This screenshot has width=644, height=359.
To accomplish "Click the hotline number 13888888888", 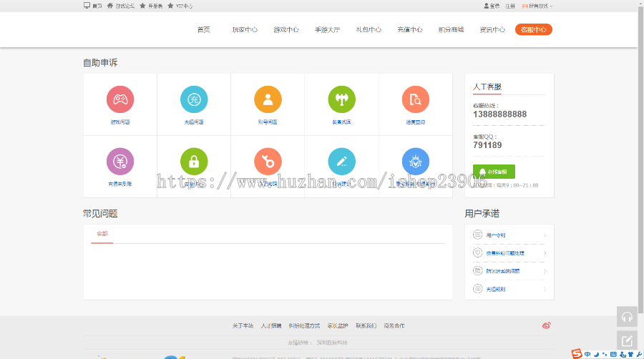I will 499,114.
